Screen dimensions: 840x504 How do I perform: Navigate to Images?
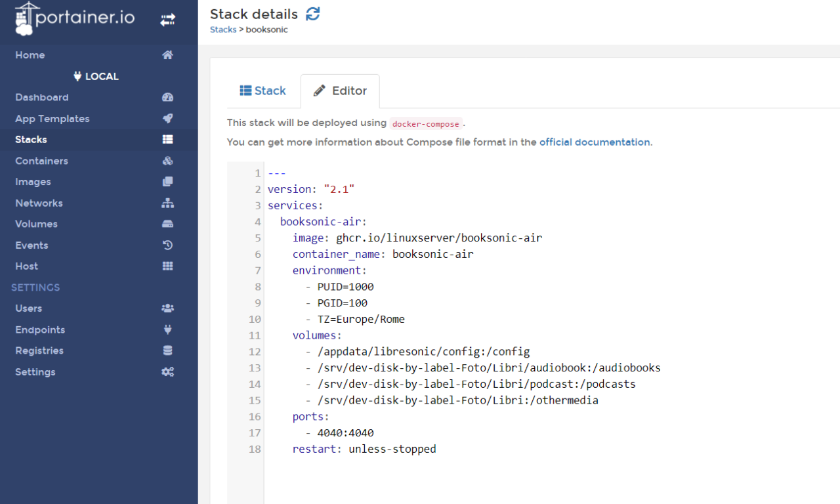[x=33, y=182]
